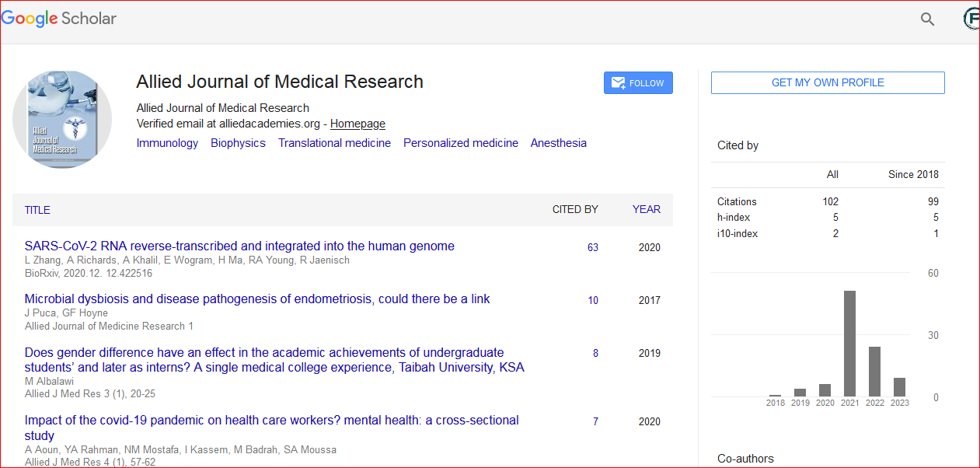980x468 pixels.
Task: Select the Immunology interest tag
Action: [x=167, y=143]
